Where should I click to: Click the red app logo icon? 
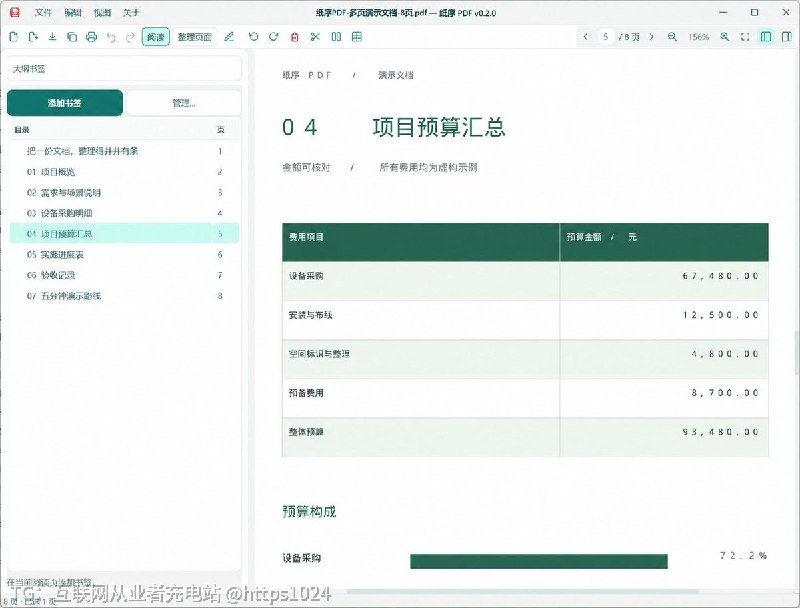tap(15, 12)
